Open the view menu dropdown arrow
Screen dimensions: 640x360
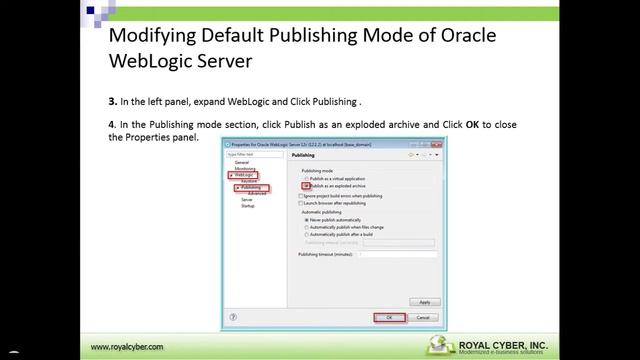point(437,155)
